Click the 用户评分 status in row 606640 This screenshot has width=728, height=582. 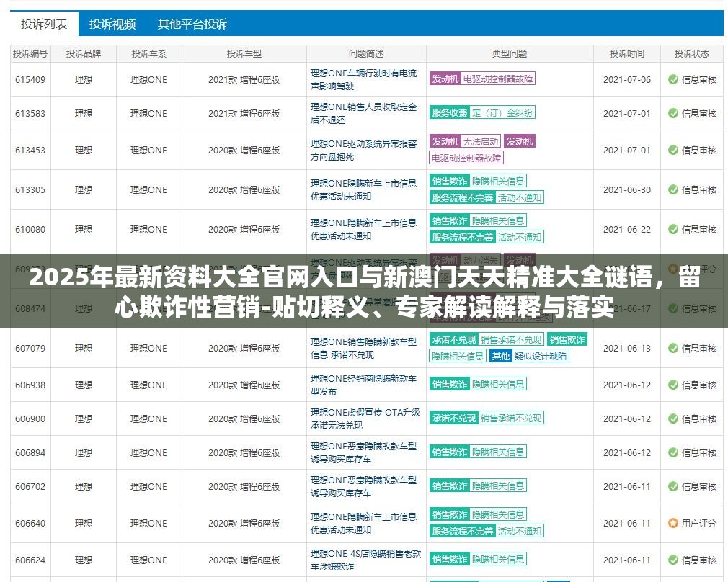(698, 523)
